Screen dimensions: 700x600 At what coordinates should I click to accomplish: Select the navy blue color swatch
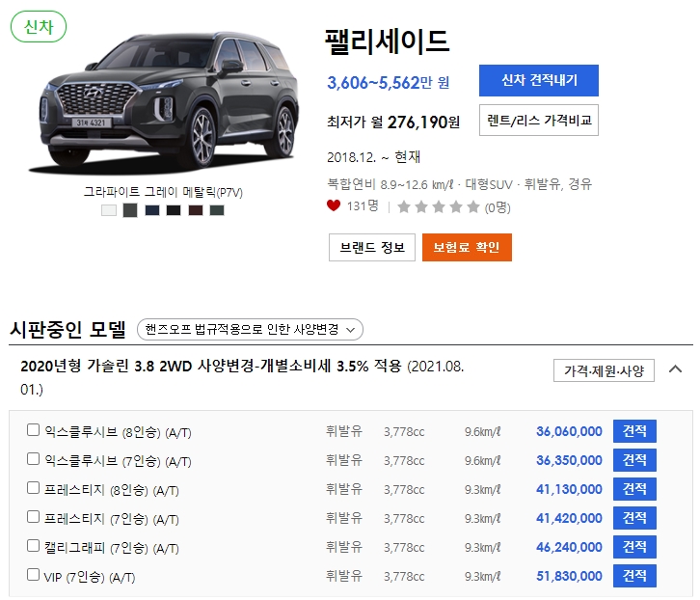pos(152,210)
